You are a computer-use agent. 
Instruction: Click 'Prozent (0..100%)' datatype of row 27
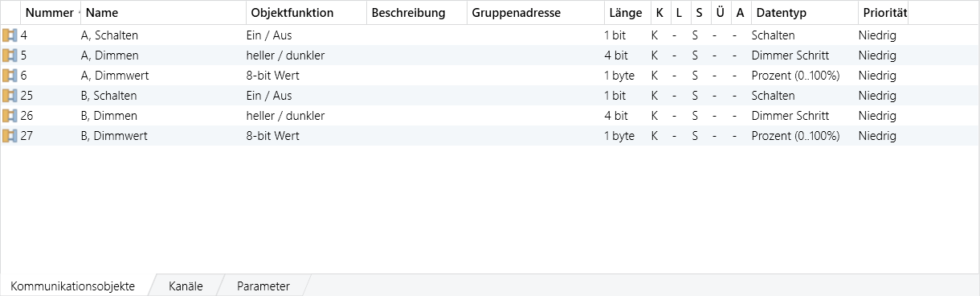pyautogui.click(x=795, y=136)
